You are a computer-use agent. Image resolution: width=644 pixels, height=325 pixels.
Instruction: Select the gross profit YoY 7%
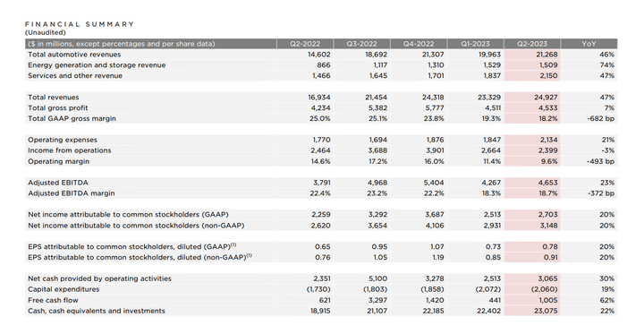tap(609, 108)
